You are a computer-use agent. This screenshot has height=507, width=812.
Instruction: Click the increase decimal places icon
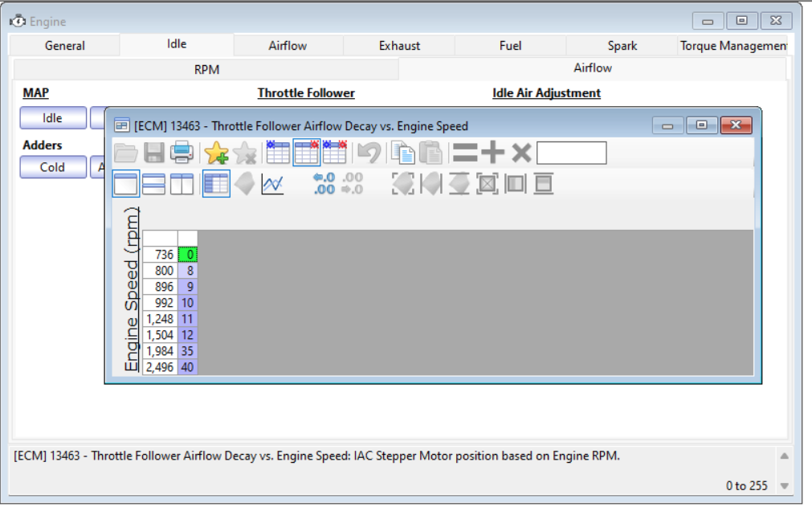point(324,184)
